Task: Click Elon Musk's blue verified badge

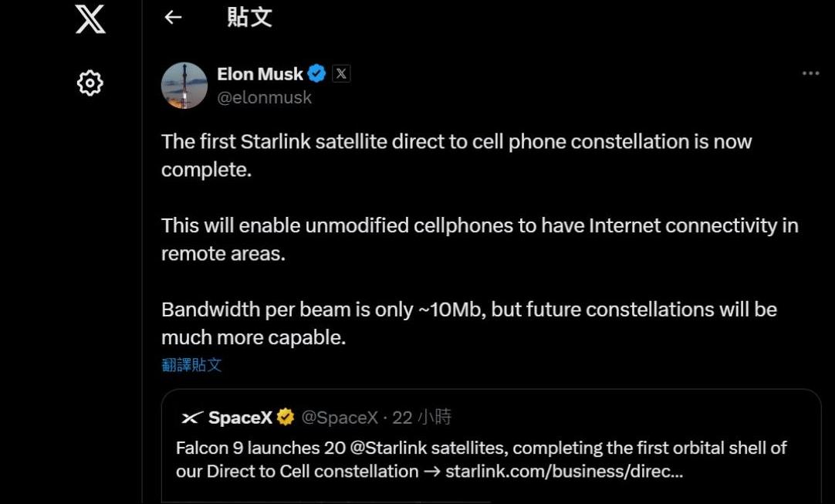Action: (316, 74)
